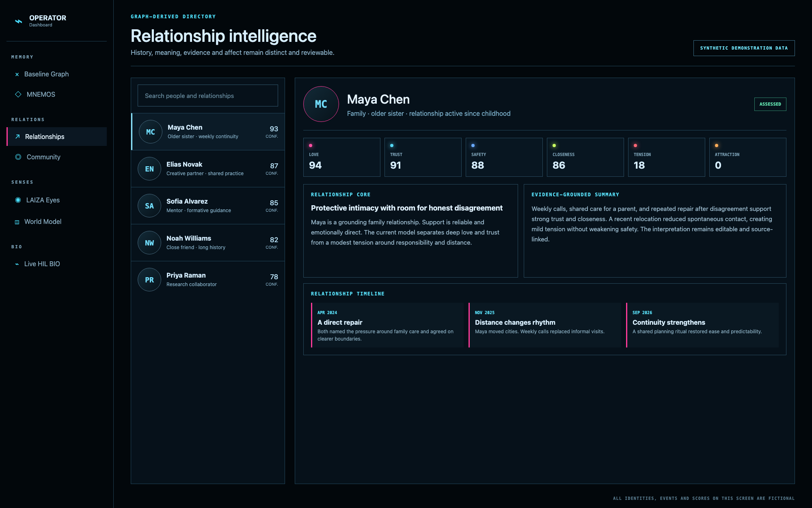Click the Relationships arrow icon
The width and height of the screenshot is (812, 508).
pos(17,137)
